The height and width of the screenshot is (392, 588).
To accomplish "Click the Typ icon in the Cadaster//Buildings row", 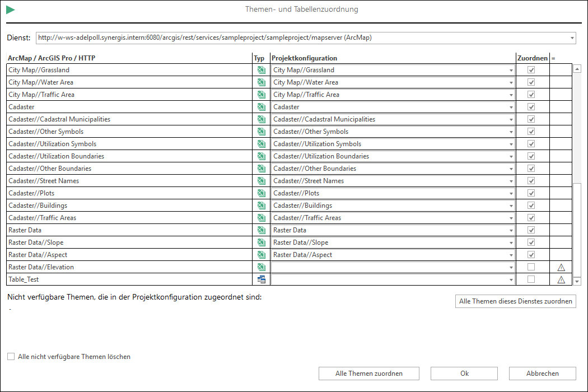I will 261,205.
